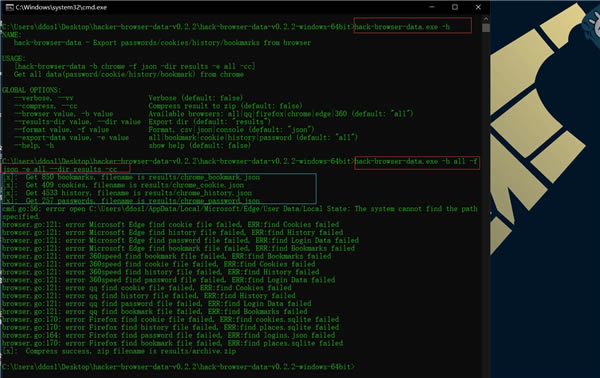Click 'Firefox find cookie file failed' line
600x378 pixels.
pyautogui.click(x=170, y=319)
